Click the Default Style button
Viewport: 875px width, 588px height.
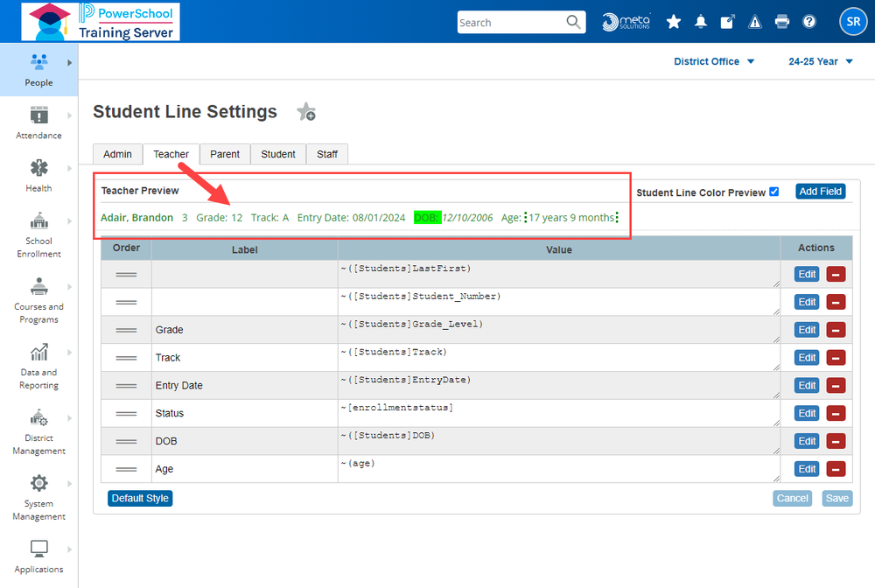[x=140, y=498]
